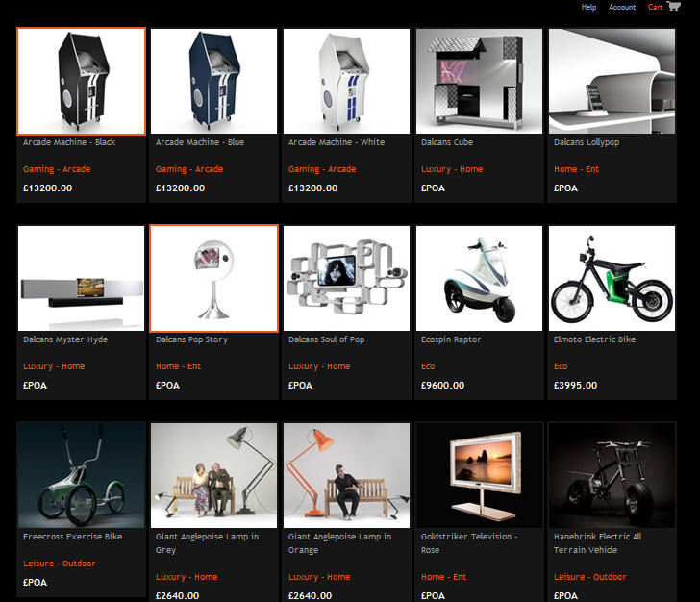Open the shopping cart icon
The image size is (700, 602).
tap(674, 6)
